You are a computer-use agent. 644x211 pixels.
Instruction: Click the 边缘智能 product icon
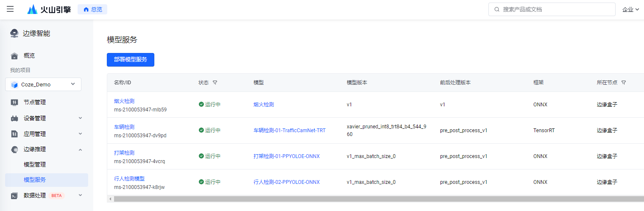[14, 33]
